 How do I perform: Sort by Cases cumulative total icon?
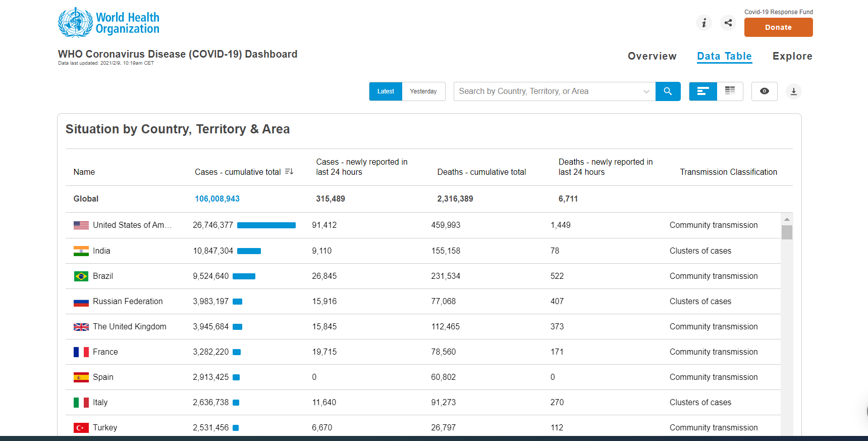(x=289, y=172)
